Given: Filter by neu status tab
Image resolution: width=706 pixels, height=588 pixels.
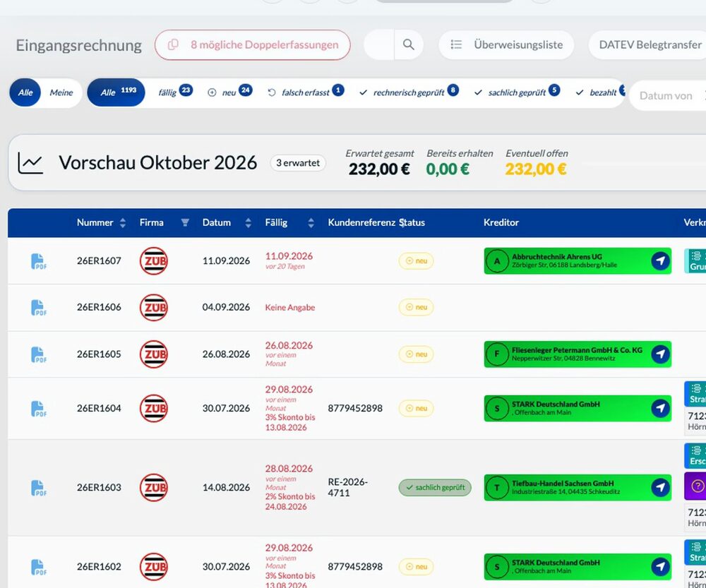Looking at the screenshot, I should click(x=229, y=92).
